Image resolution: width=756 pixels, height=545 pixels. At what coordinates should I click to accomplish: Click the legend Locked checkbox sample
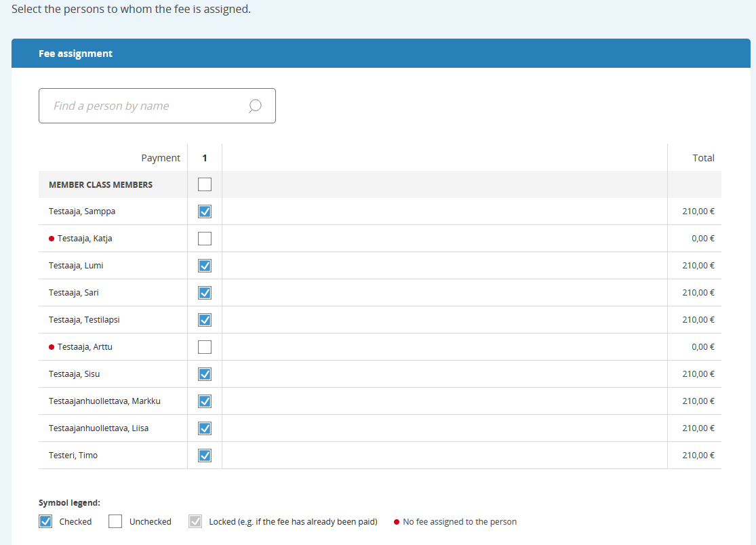[x=195, y=521]
